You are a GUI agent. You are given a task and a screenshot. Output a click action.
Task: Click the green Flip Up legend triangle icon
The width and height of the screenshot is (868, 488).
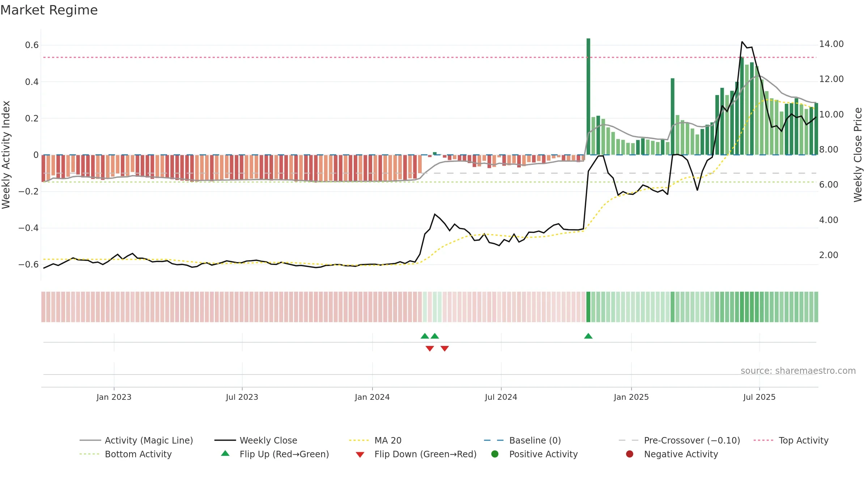tap(225, 453)
